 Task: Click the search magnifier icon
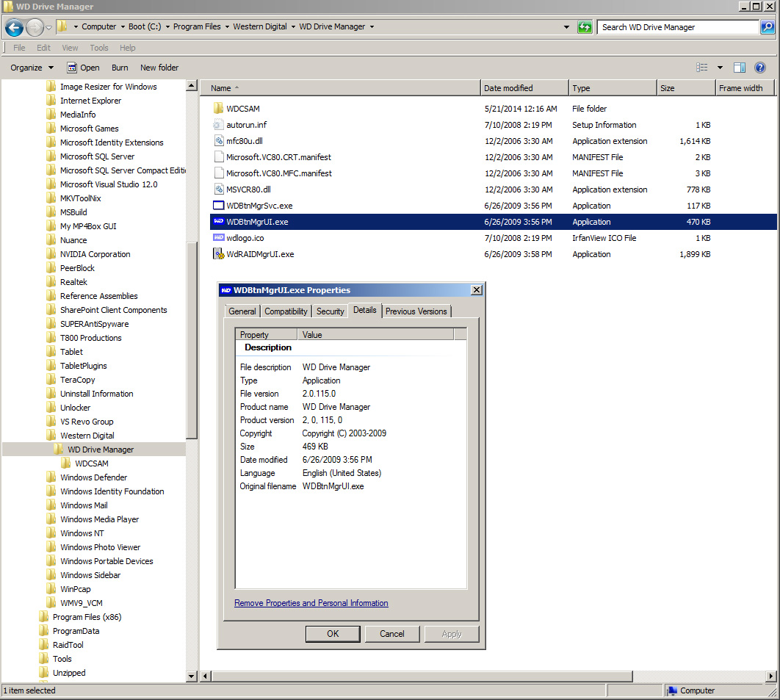(x=768, y=27)
